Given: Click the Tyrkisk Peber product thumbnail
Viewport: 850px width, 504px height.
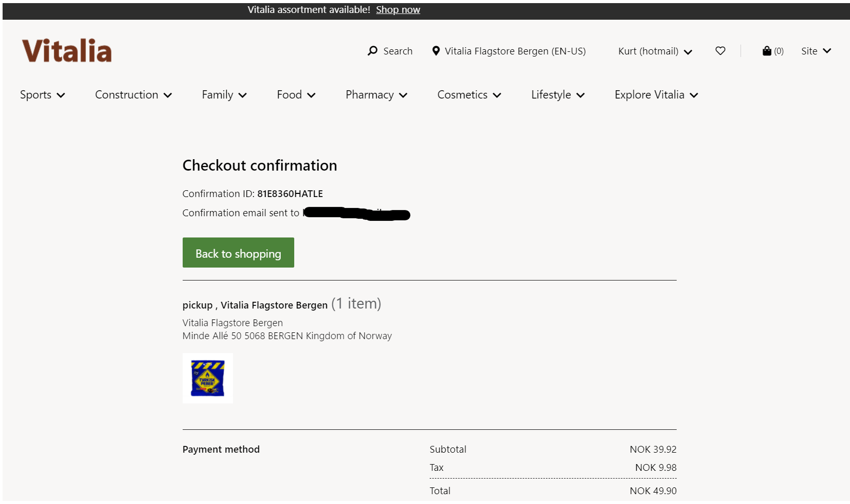Looking at the screenshot, I should tap(208, 378).
